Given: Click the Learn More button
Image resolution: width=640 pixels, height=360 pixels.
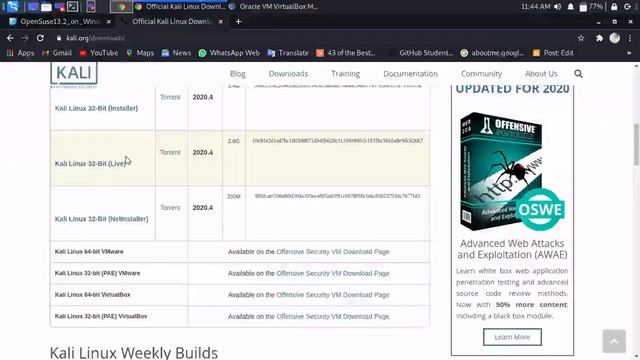Looking at the screenshot, I should coord(512,337).
